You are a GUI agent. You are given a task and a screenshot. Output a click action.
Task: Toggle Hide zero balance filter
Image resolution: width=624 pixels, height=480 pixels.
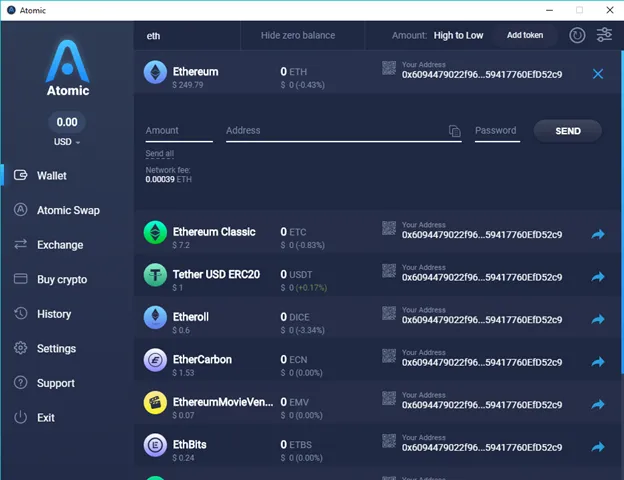coord(298,35)
